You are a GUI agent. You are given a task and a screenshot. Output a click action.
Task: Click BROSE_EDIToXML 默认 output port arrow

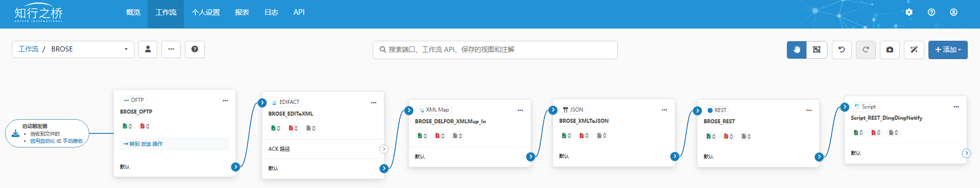[384, 168]
